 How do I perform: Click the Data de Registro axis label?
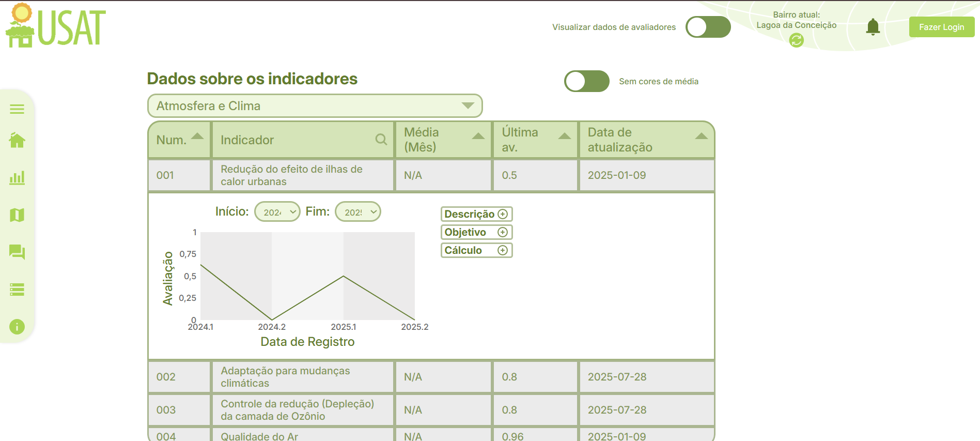(307, 342)
